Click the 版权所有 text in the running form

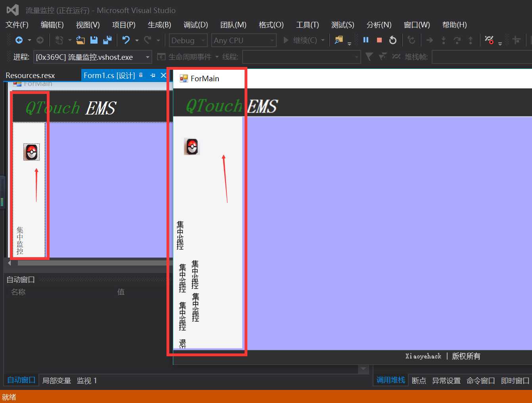click(x=466, y=356)
